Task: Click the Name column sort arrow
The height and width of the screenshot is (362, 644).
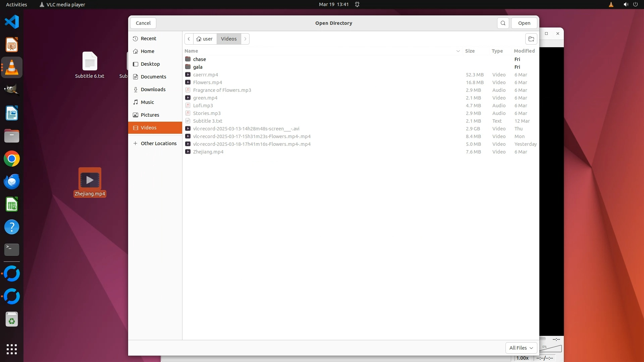Action: 458,51
